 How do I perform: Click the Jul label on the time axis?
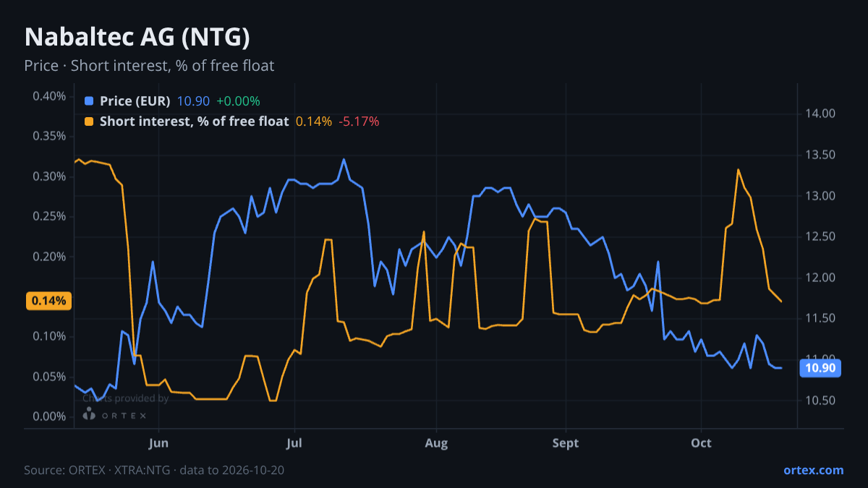click(x=294, y=443)
